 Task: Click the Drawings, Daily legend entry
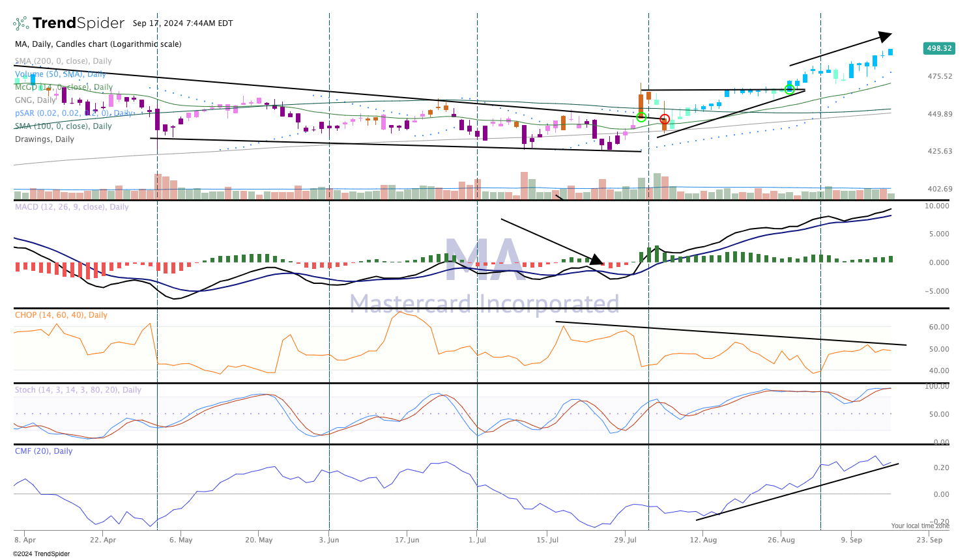44,139
